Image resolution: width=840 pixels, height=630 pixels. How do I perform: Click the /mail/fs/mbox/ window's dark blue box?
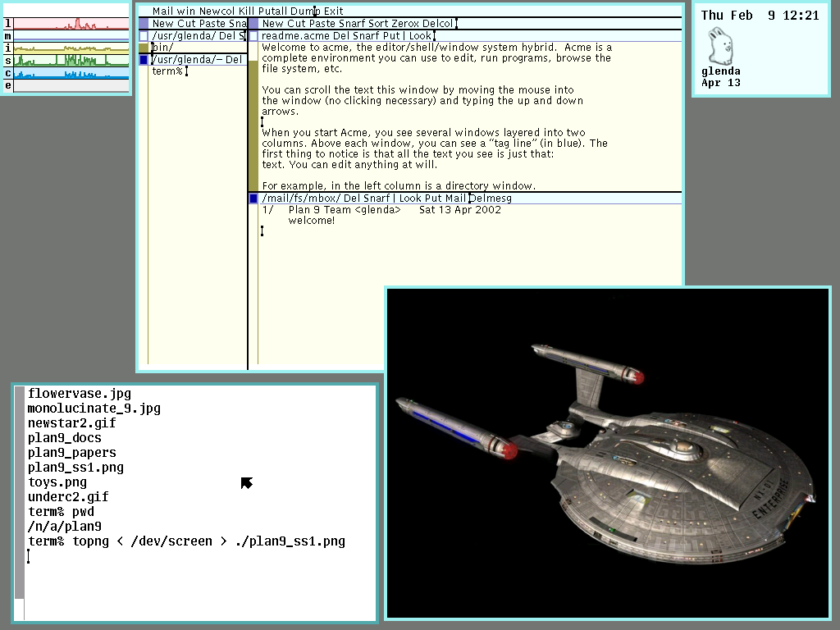[253, 199]
